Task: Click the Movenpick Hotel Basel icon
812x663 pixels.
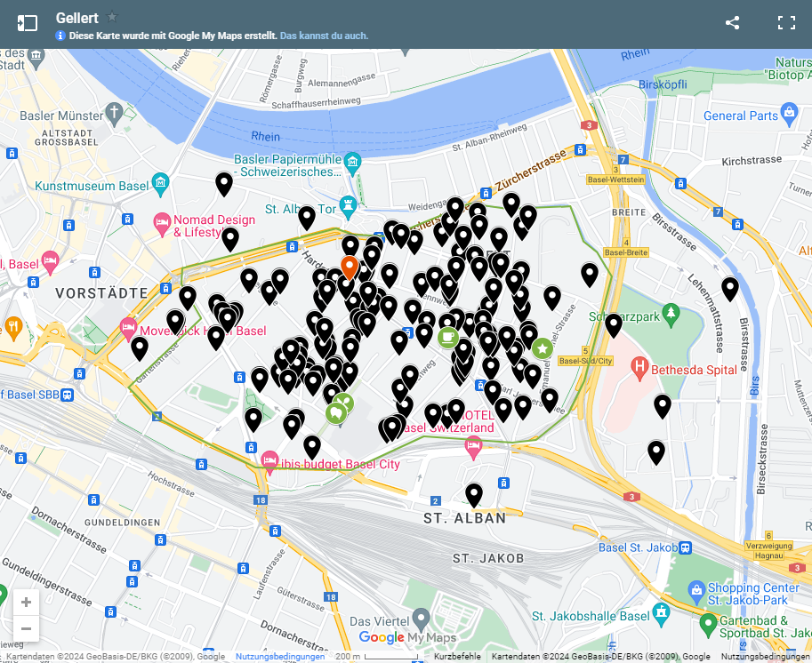Action: 127,330
